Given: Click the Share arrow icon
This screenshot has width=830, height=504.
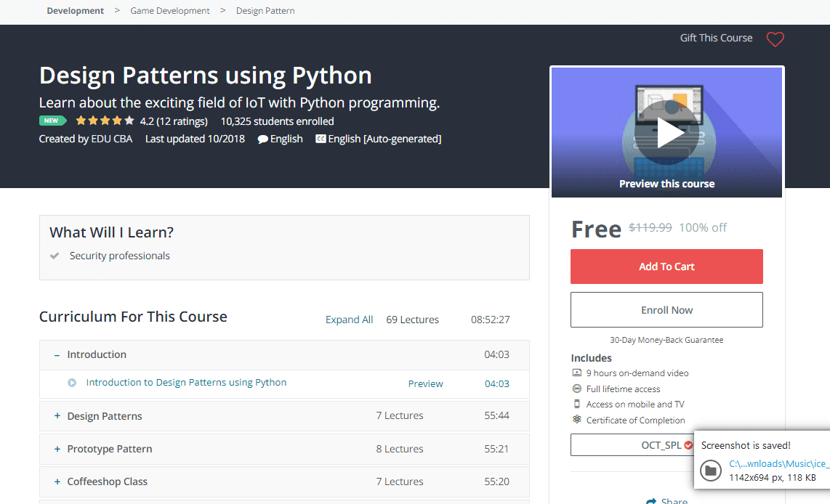Looking at the screenshot, I should click(651, 501).
